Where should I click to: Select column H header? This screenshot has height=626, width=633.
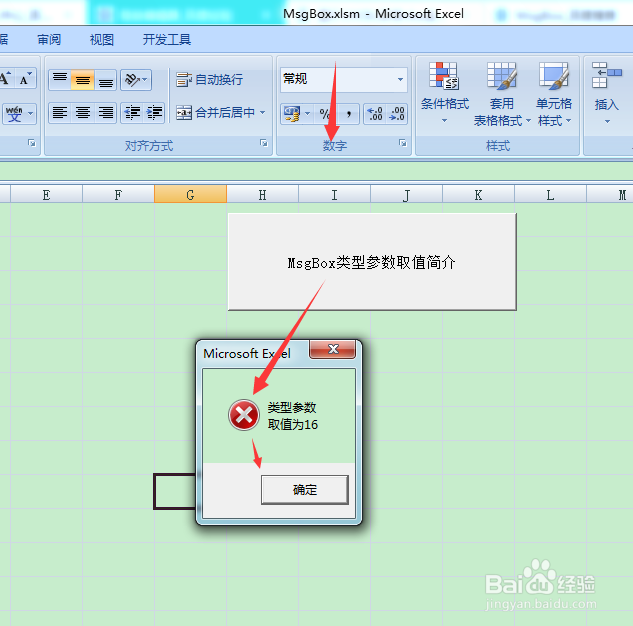(262, 195)
